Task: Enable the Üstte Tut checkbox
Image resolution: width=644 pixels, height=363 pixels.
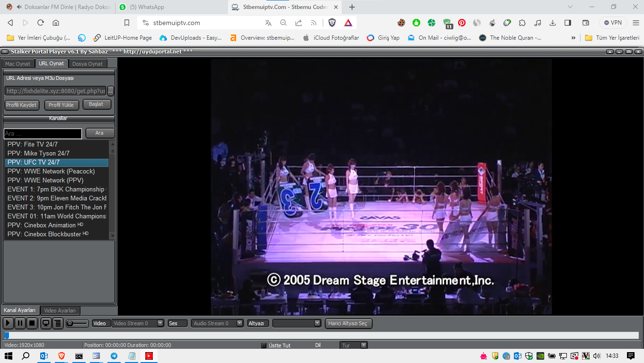Action: [264, 346]
